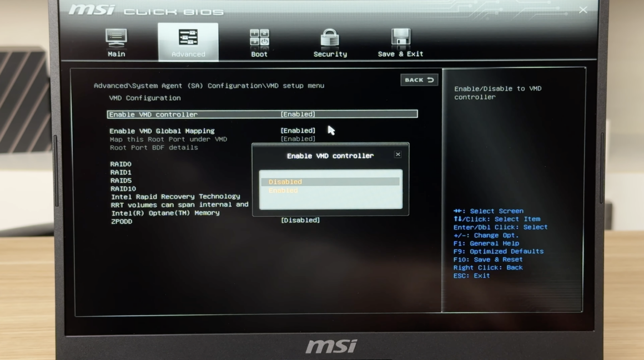The image size is (644, 360).
Task: Open the ZPODD [Disabled] value
Action: [300, 220]
